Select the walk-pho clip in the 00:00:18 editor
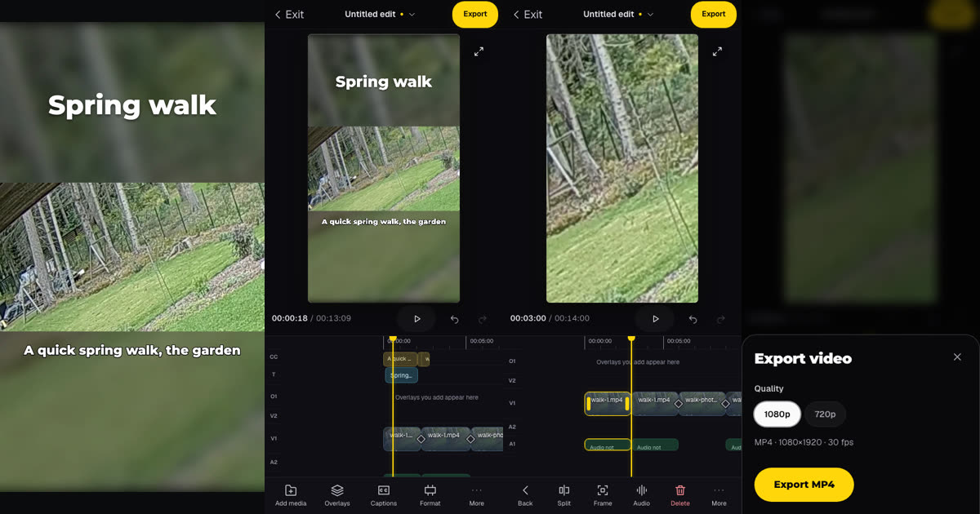 pyautogui.click(x=488, y=439)
